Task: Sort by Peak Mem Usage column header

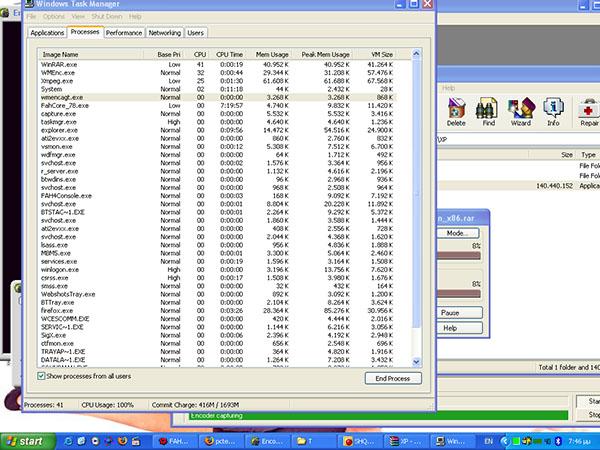Action: 323,55
